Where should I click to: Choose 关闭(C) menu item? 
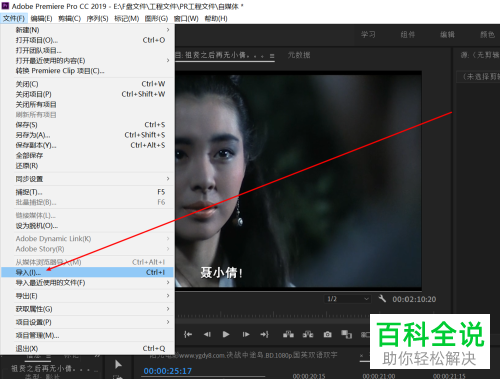(x=87, y=84)
